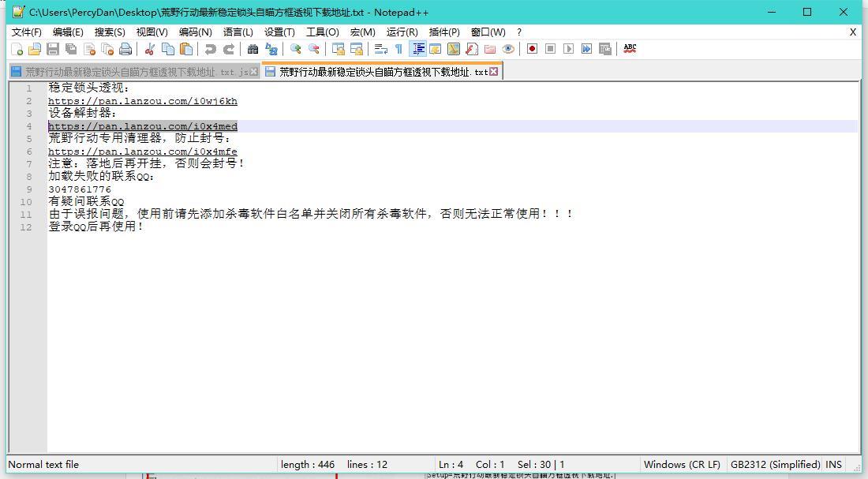Screen dimensions: 868x479
Task: Open the 视图(V) menu
Action: [152, 32]
